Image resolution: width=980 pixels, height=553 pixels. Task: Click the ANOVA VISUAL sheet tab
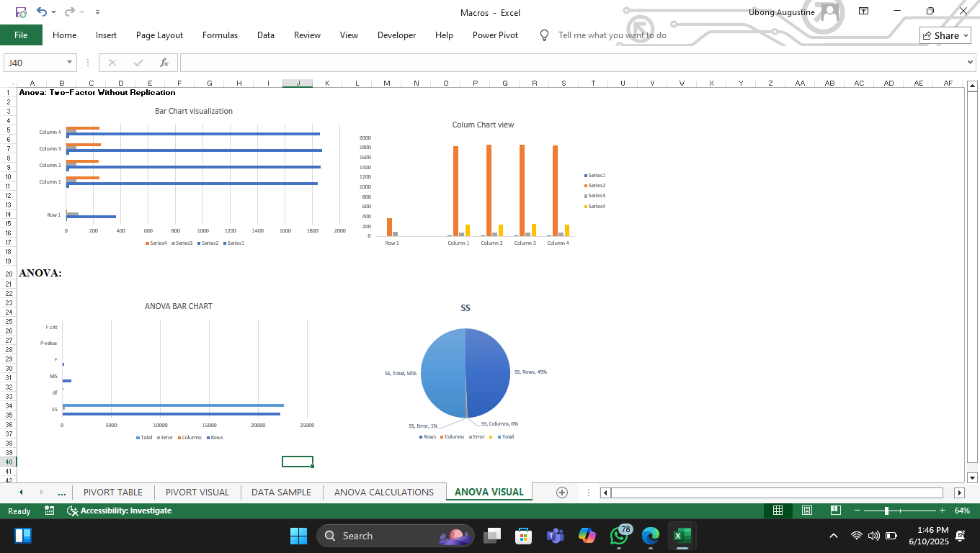click(x=489, y=493)
